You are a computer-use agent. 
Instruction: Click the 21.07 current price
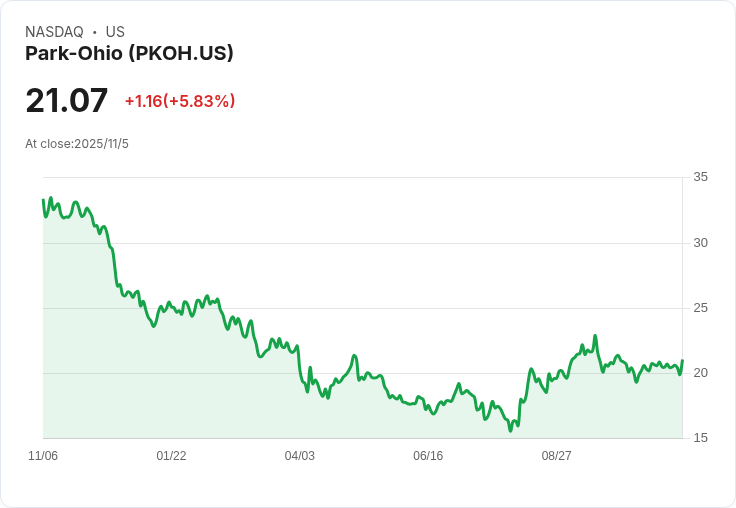click(66, 101)
